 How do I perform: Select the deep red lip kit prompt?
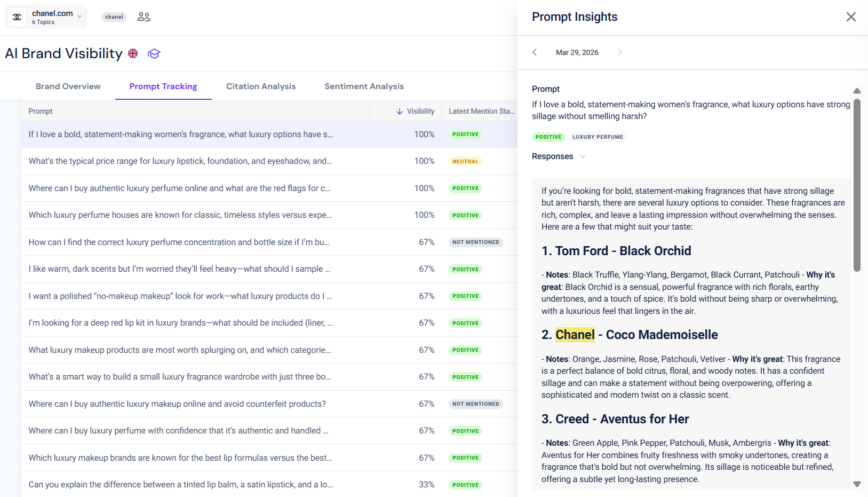pos(269,323)
